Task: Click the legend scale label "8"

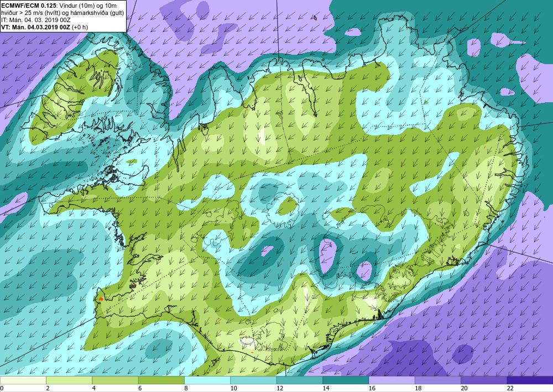Action: (186, 388)
